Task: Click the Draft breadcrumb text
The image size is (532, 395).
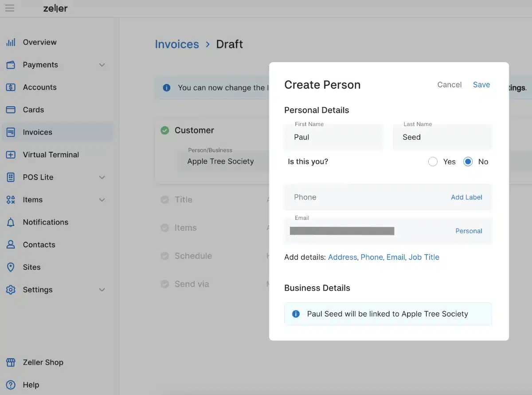Action: [x=230, y=44]
